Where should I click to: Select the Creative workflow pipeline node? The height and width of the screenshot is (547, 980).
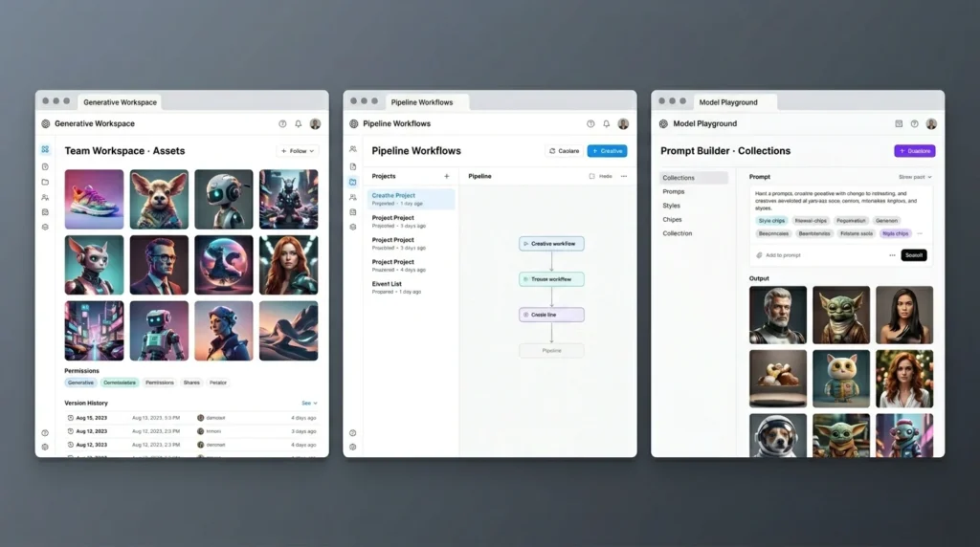[x=551, y=244]
